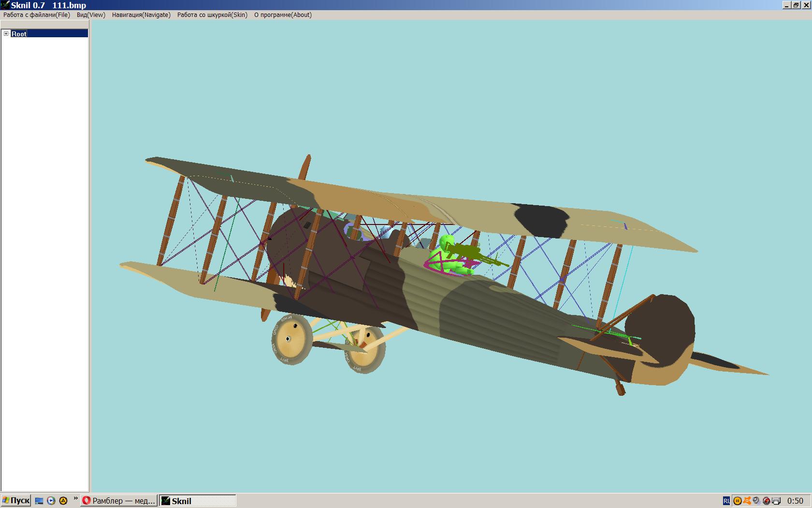The width and height of the screenshot is (812, 508).
Task: Click the yellow pause tray icon
Action: click(738, 501)
